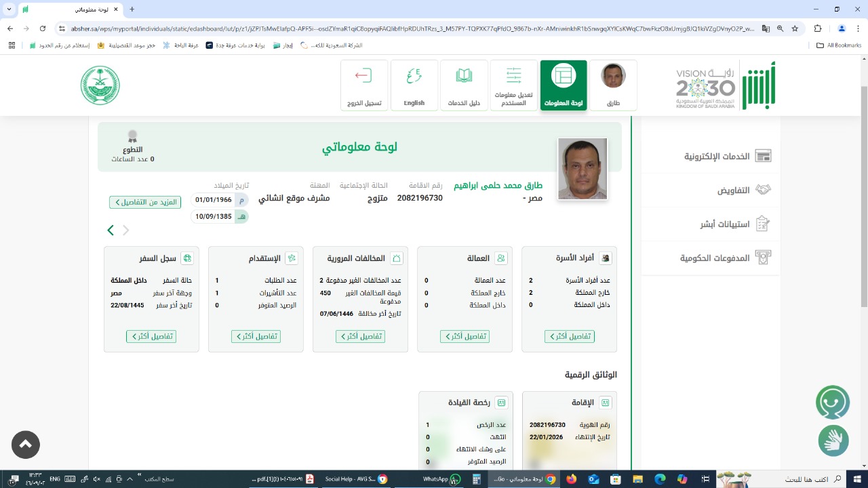Screen dimensions: 868x488
Task: Click تفاصيل أكثر under المخالفات المرورية
Action: [x=360, y=336]
